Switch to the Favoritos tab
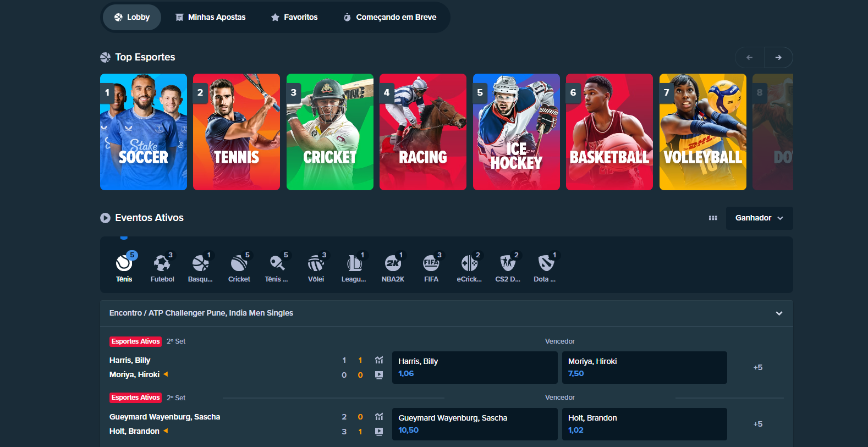Screen dimensions: 868x447 coord(294,18)
